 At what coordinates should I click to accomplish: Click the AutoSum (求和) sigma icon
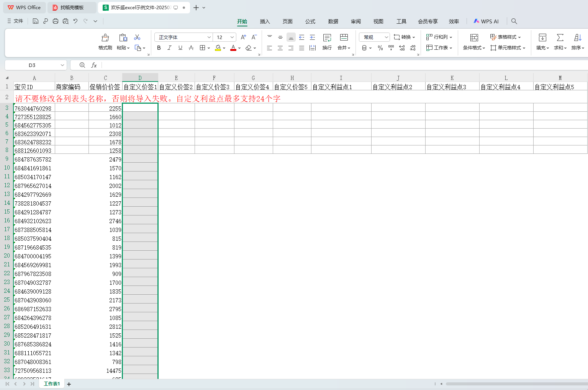[x=560, y=38]
